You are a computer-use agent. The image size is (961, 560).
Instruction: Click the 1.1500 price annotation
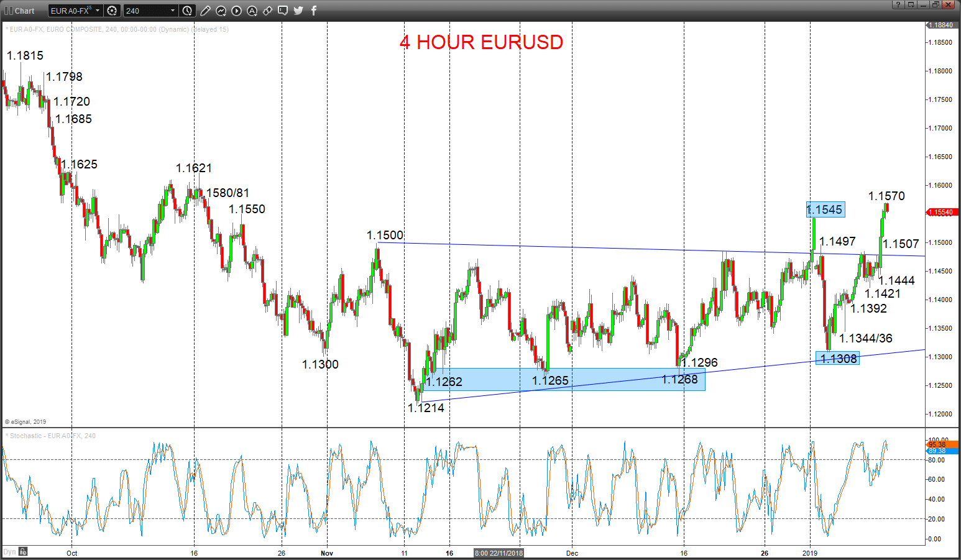point(385,235)
